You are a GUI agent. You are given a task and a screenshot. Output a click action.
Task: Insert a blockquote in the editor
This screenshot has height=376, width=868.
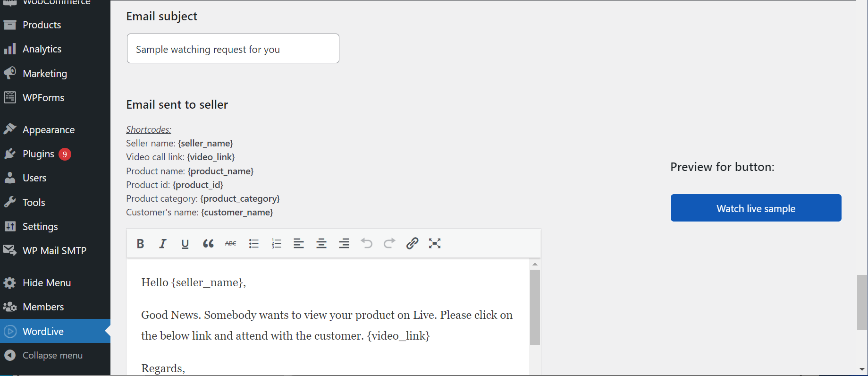[208, 244]
